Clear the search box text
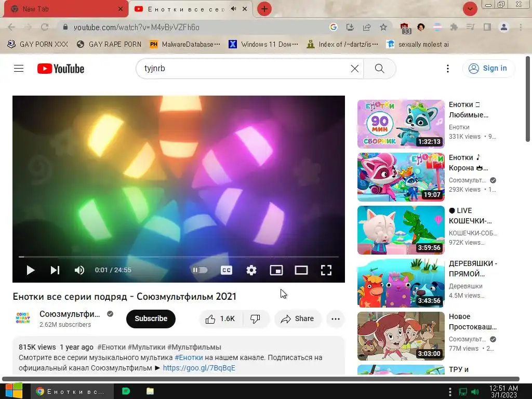 point(354,69)
